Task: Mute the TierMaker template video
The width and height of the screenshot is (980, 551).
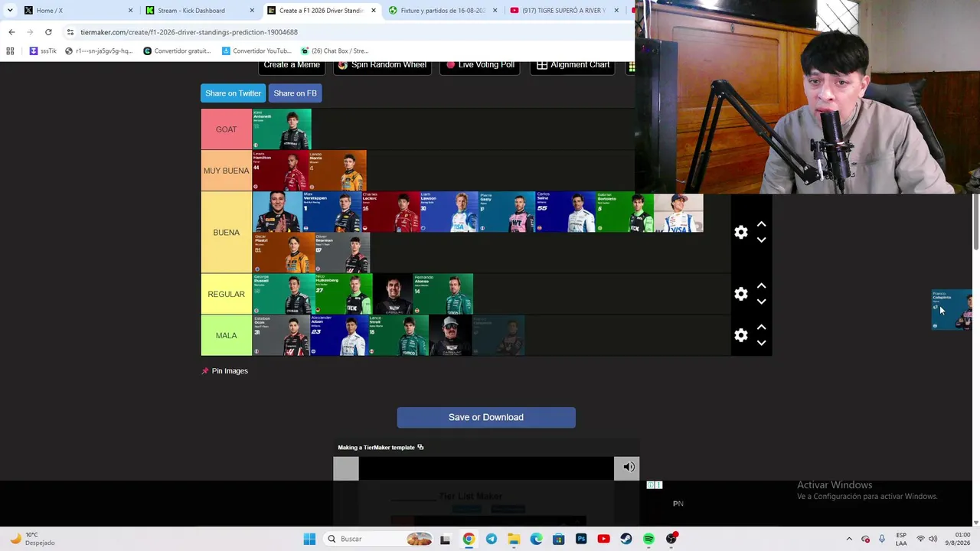Action: (x=628, y=467)
